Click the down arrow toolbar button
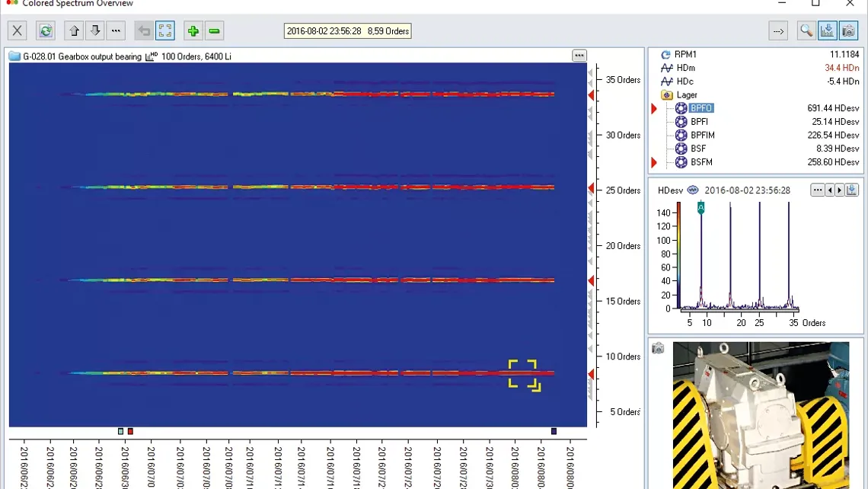Viewport: 868px width, 489px height. tap(94, 30)
